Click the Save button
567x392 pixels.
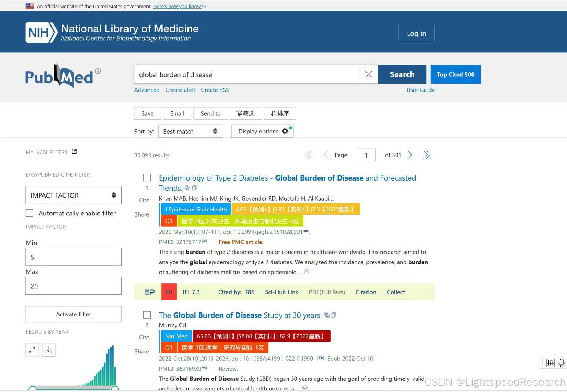[147, 113]
